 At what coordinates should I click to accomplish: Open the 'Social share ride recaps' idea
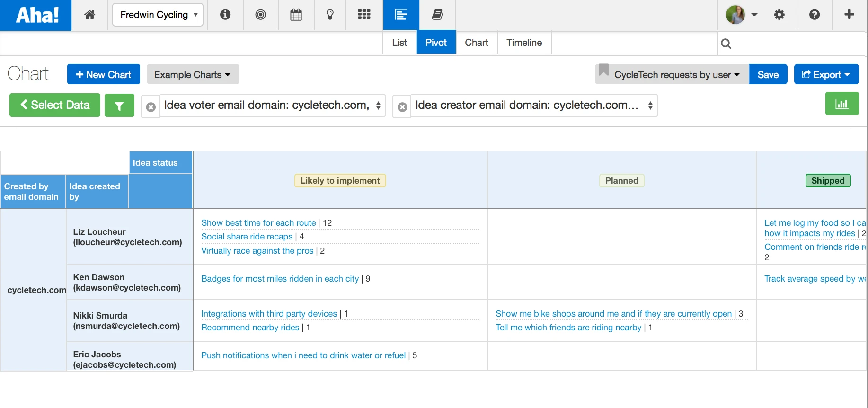(247, 237)
